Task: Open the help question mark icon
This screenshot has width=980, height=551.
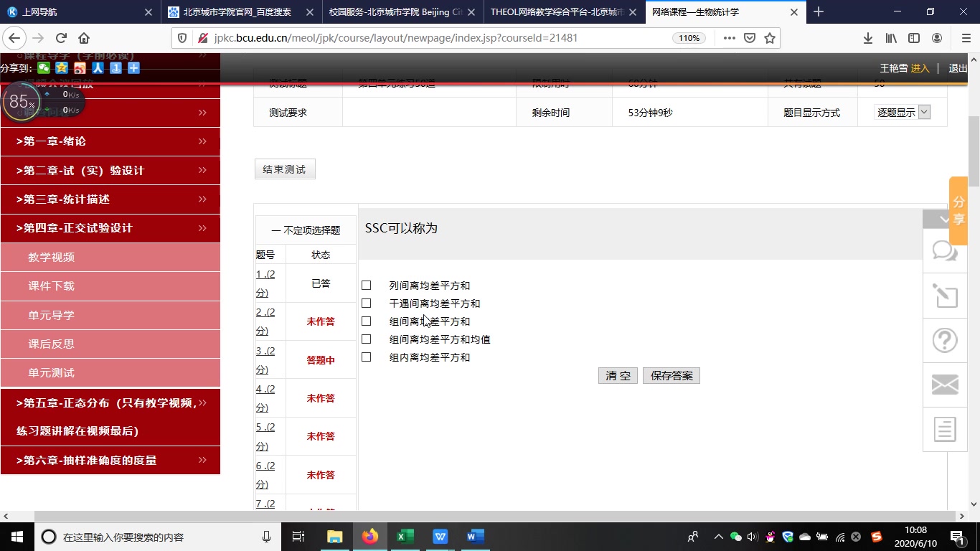Action: [945, 340]
